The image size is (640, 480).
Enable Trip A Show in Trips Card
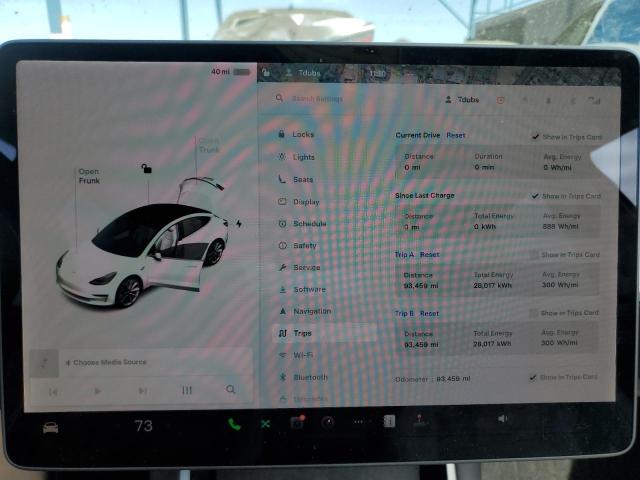[x=533, y=255]
